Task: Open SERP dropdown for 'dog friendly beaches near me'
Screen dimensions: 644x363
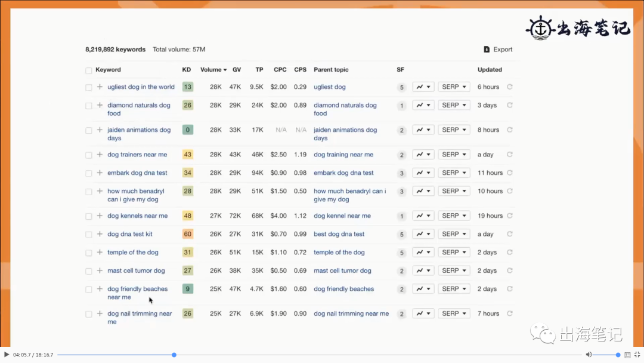Action: coord(454,289)
